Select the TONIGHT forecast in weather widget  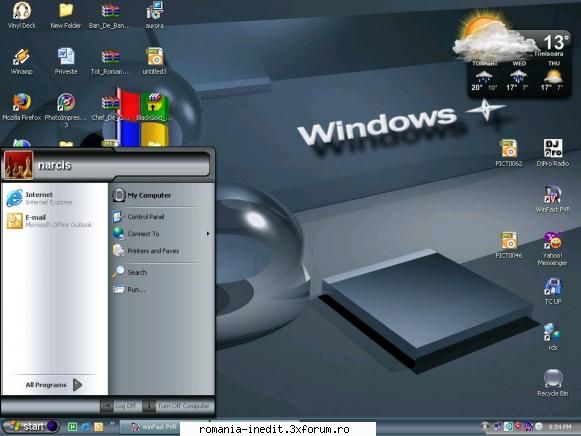click(484, 77)
